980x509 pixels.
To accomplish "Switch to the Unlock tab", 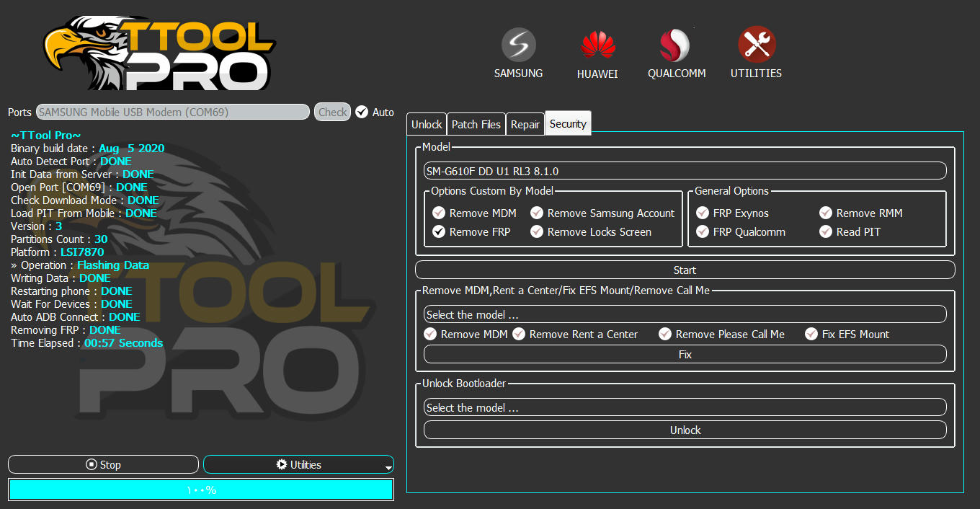I will (427, 124).
